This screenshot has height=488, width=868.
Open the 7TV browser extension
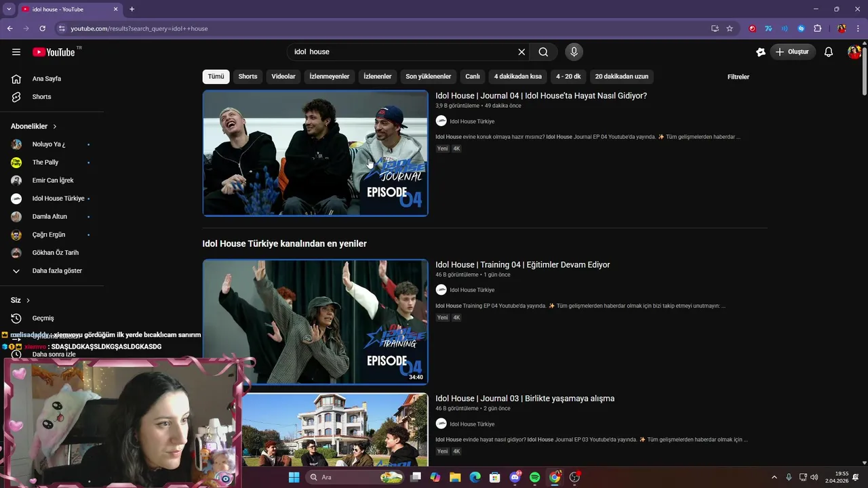768,28
